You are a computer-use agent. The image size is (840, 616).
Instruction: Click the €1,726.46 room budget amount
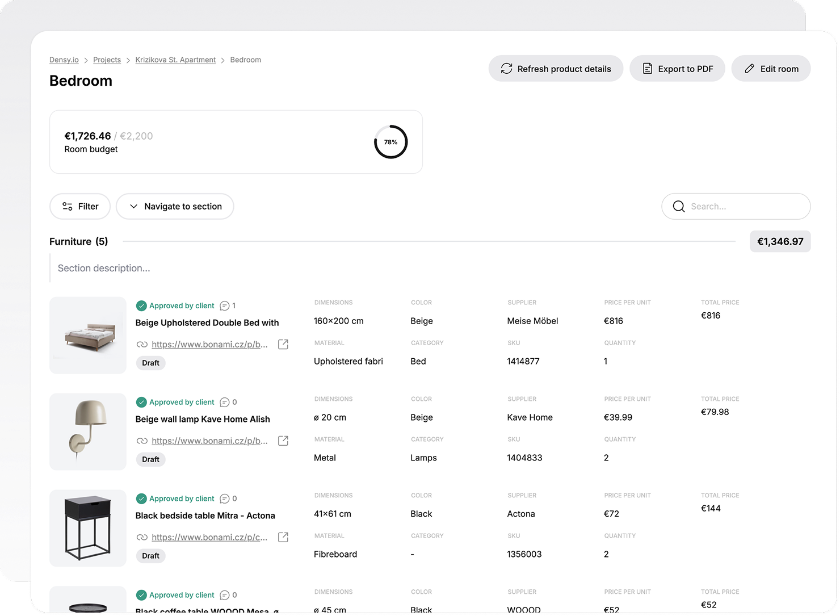[x=87, y=136]
